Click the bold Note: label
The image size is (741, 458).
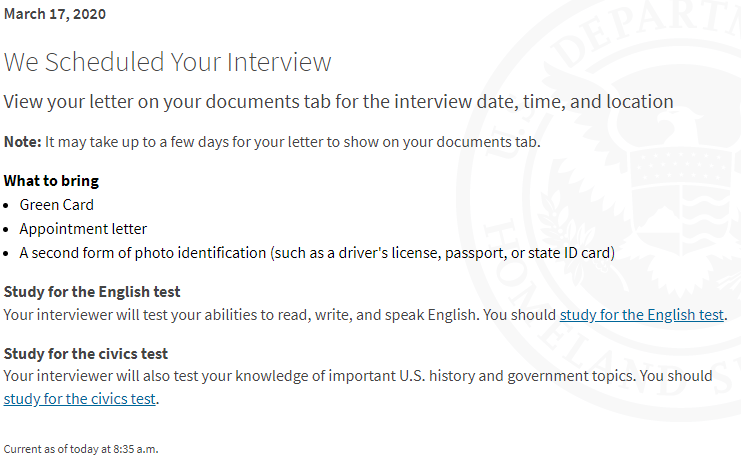[22, 142]
